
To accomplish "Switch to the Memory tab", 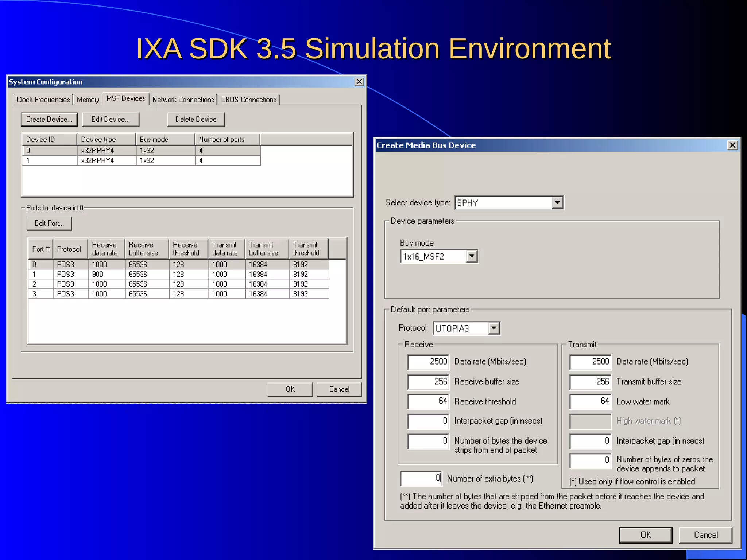I will tap(88, 100).
